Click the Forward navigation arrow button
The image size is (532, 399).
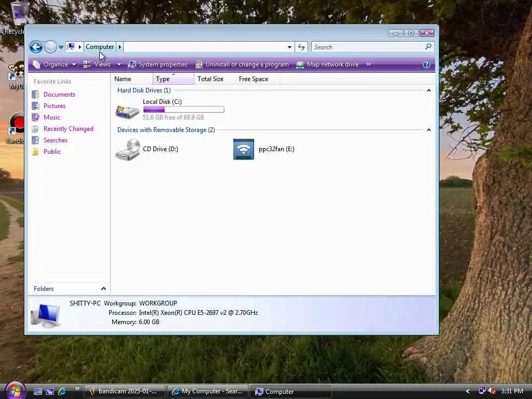tap(50, 47)
